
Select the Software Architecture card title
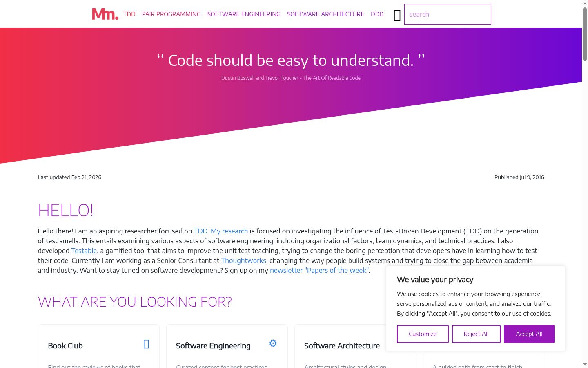pyautogui.click(x=342, y=346)
